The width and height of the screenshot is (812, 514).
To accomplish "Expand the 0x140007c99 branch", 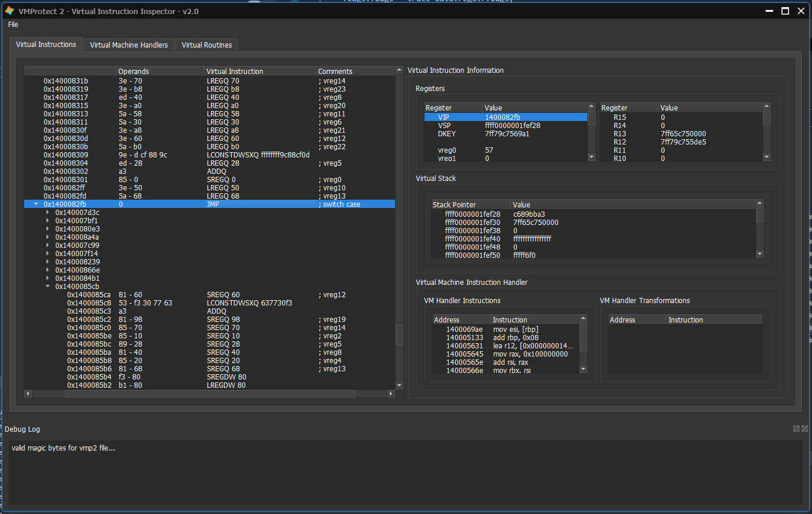I will pos(48,246).
